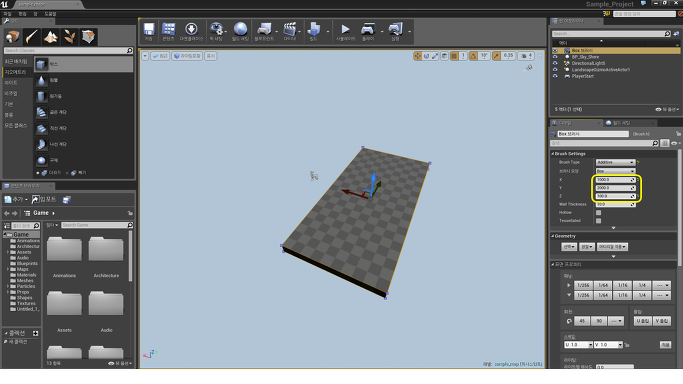This screenshot has width=683, height=384.
Task: Open the brush shape Box dropdown
Action: click(x=615, y=171)
